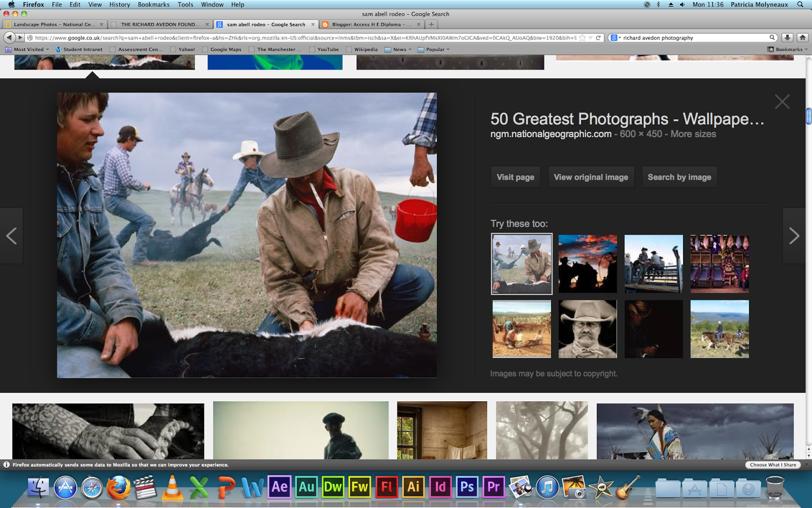Click the browser Back button

(9, 38)
